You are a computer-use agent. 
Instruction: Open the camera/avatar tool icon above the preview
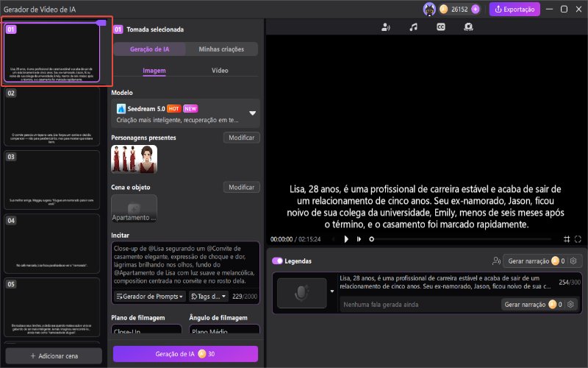pyautogui.click(x=468, y=27)
